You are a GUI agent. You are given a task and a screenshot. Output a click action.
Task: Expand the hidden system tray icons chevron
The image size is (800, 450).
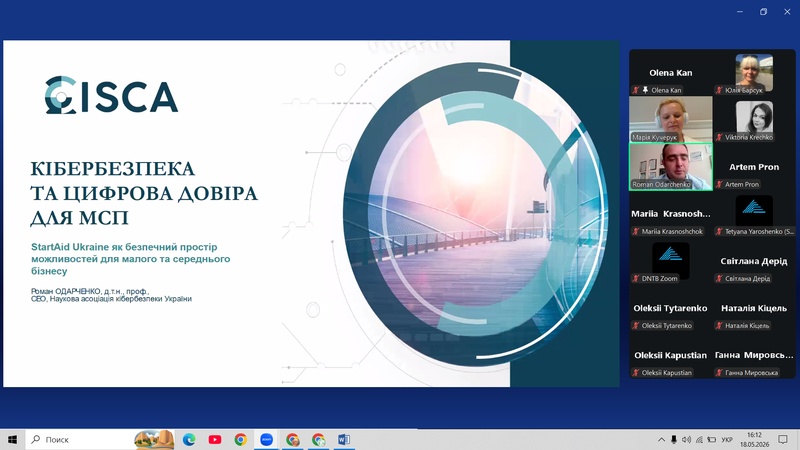(661, 439)
